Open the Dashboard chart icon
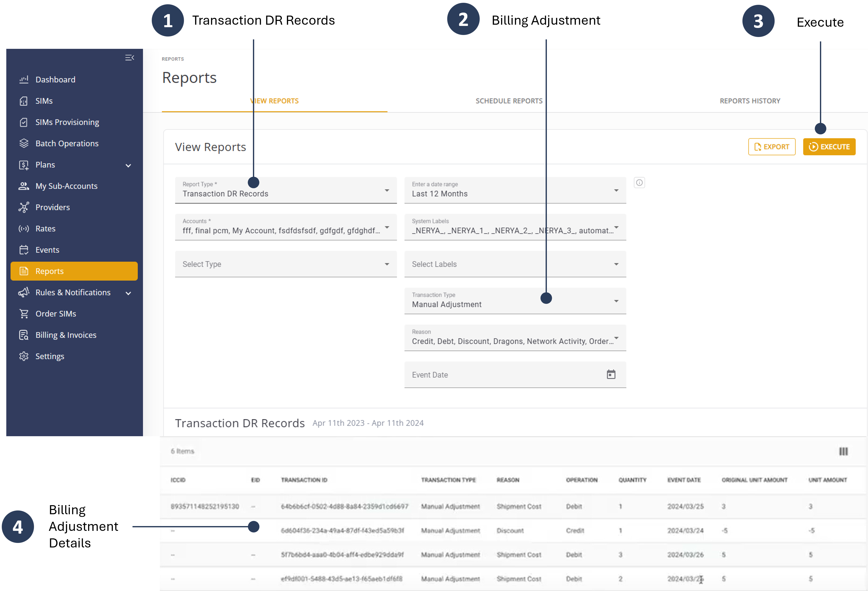The width and height of the screenshot is (868, 591). click(x=24, y=80)
